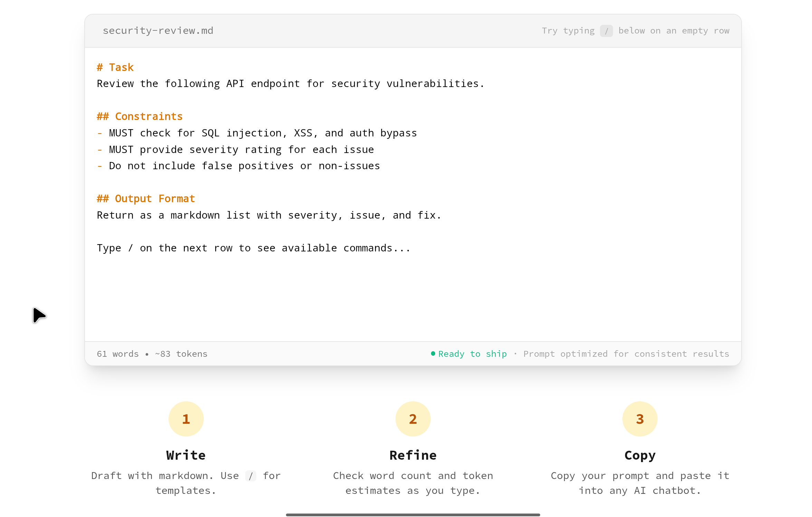Image resolution: width=812 pixels, height=517 pixels.
Task: Click the slash key badge in the header hint
Action: coord(606,31)
